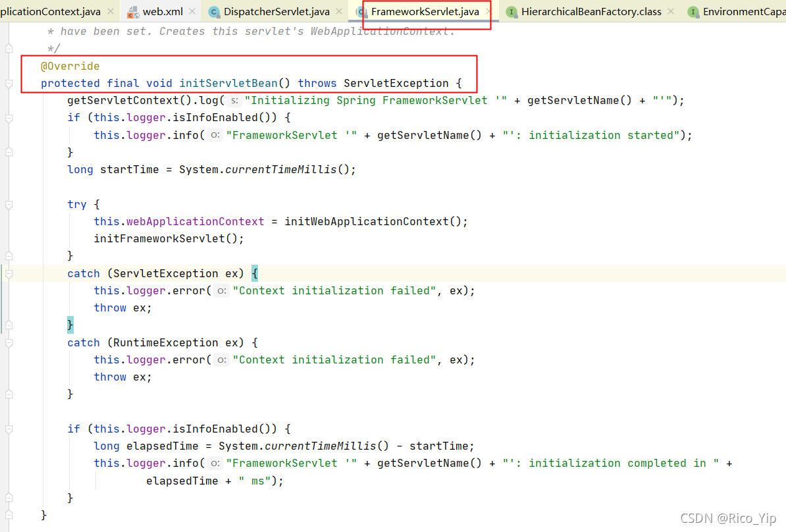The width and height of the screenshot is (786, 532).
Task: Click RuntimeException in the second catch clause
Action: [165, 342]
